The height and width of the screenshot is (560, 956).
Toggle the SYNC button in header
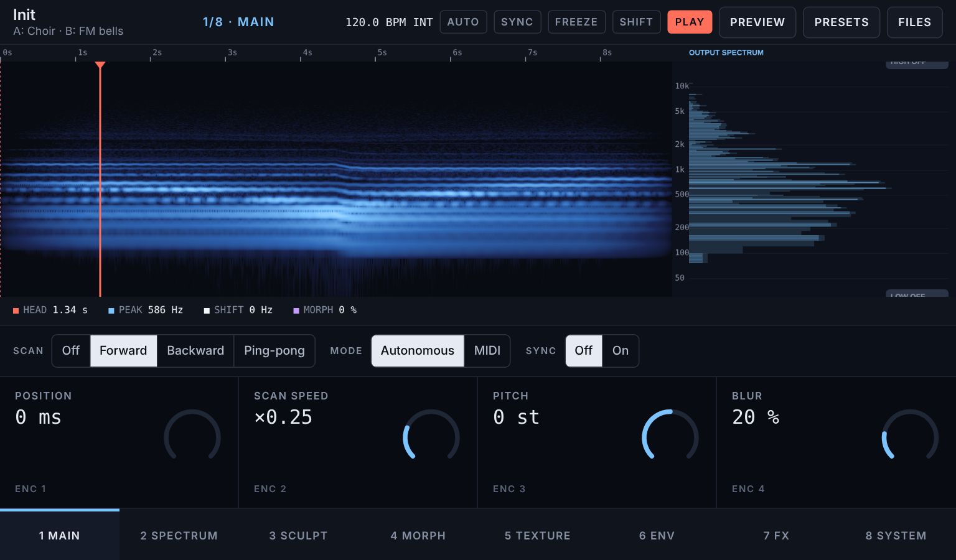517,22
